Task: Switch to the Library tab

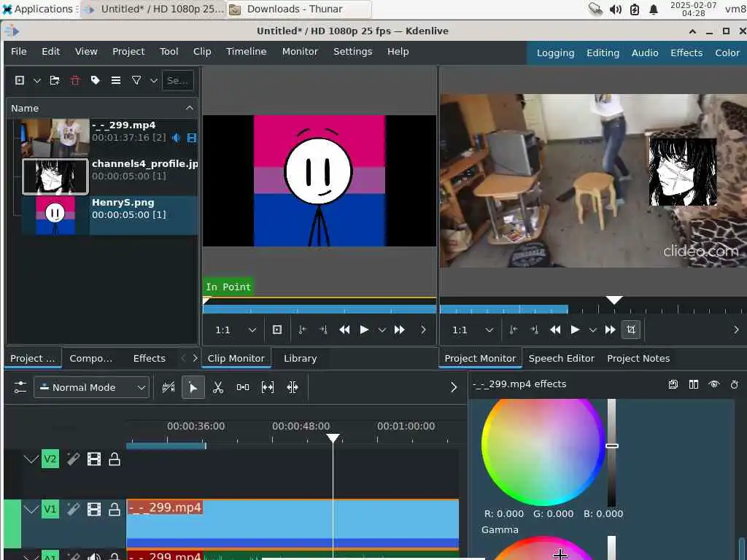Action: (x=300, y=358)
